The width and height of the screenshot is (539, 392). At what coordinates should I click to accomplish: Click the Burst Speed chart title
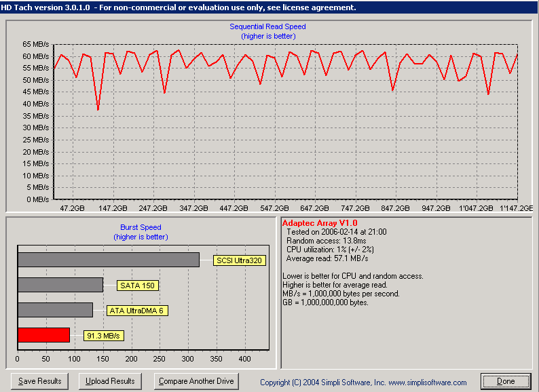pos(141,228)
